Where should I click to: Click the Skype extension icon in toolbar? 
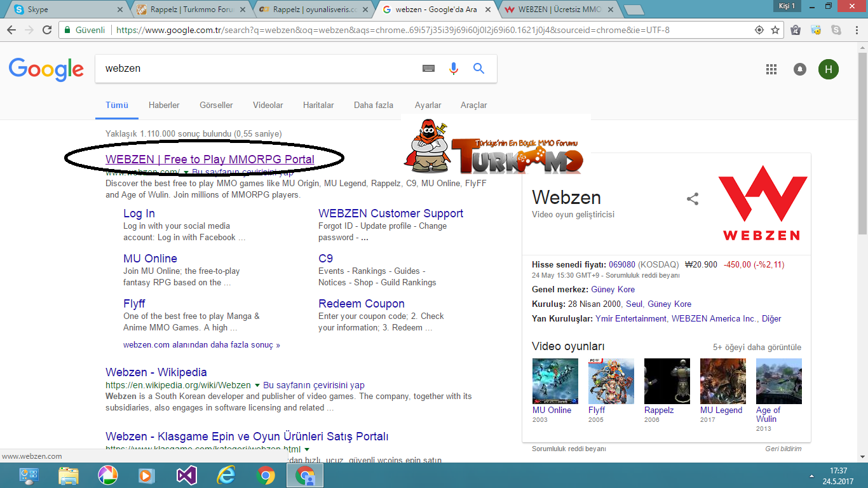836,30
